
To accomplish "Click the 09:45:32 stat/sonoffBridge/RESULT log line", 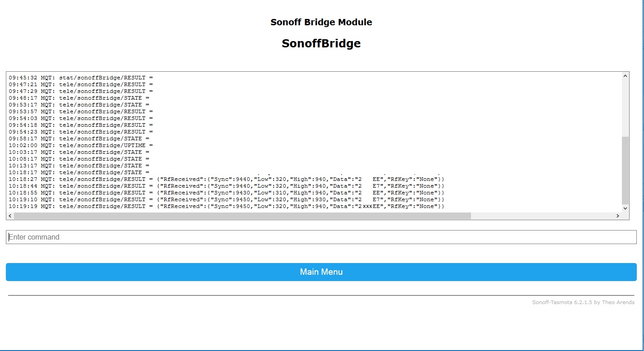I will click(x=81, y=78).
